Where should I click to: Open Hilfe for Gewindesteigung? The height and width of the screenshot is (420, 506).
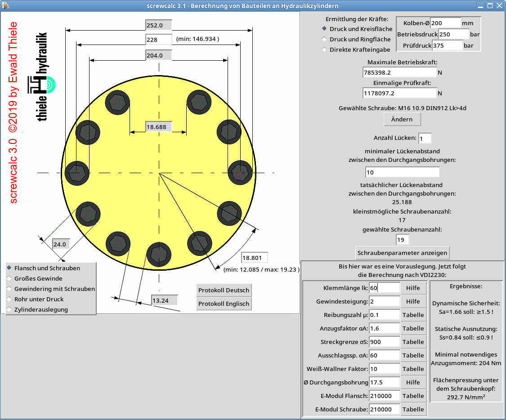(413, 301)
